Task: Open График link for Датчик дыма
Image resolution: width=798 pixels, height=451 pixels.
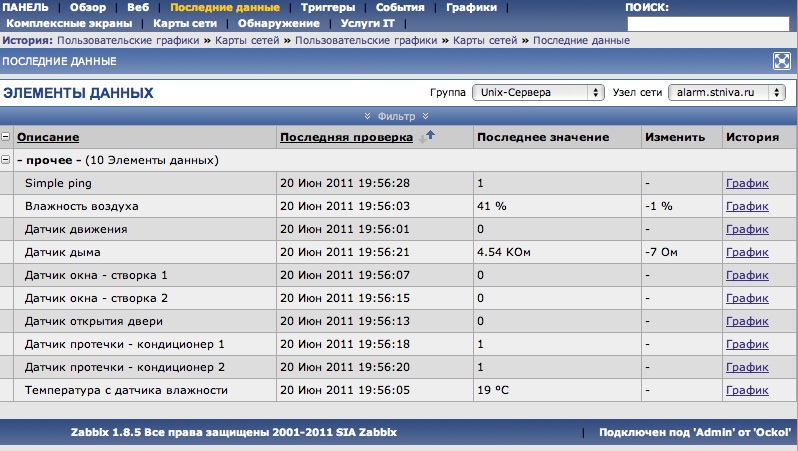Action: coord(747,252)
